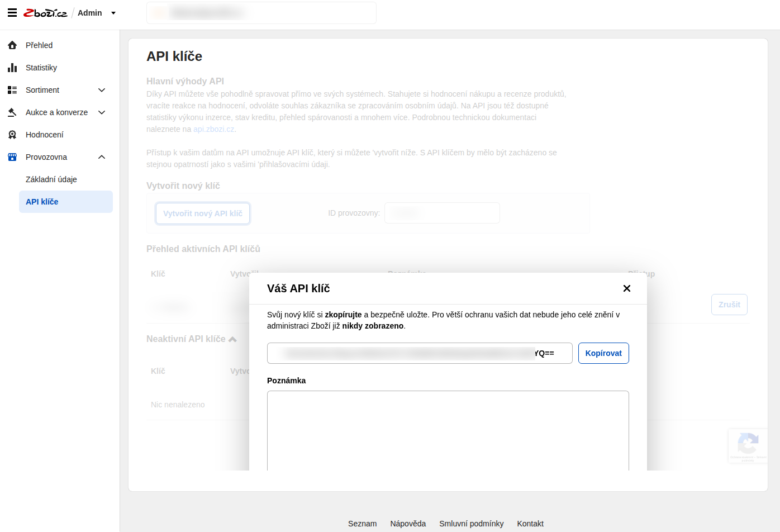Image resolution: width=780 pixels, height=532 pixels.
Task: Click the API key text field
Action: (x=419, y=353)
